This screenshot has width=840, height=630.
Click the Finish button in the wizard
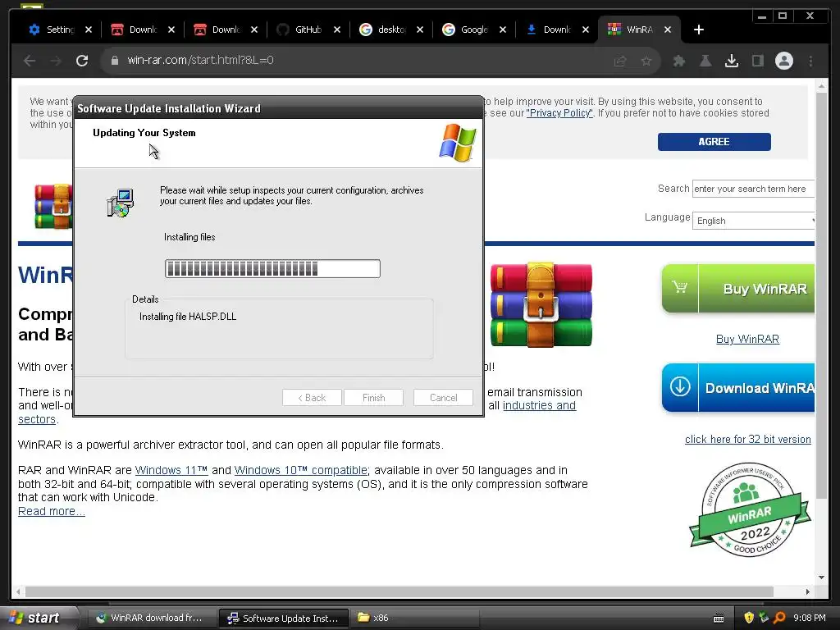[x=373, y=398]
